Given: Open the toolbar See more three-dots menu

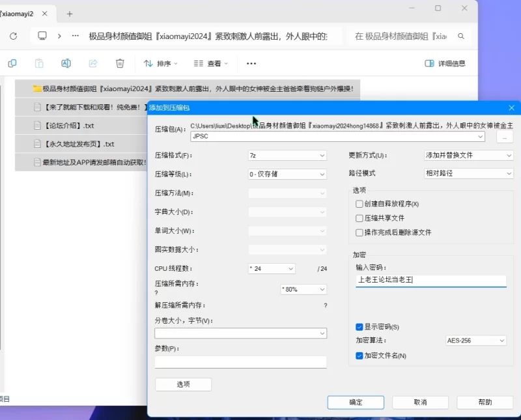Looking at the screenshot, I should click(x=251, y=63).
